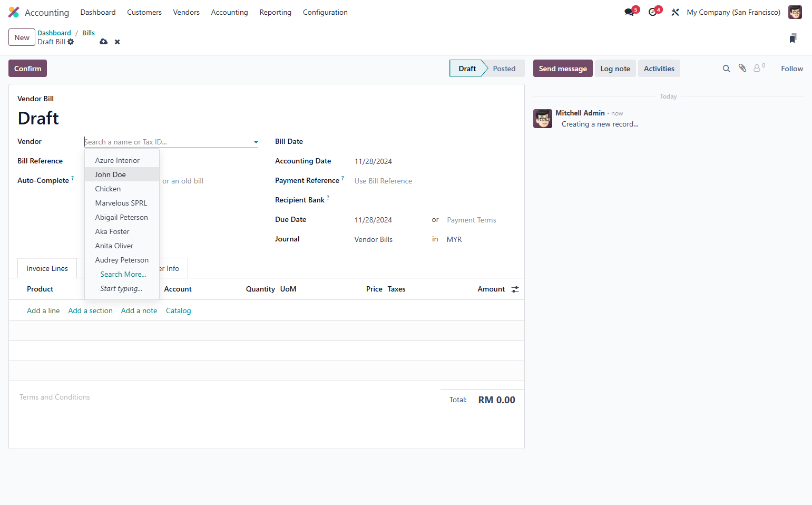Search messages in the chatter
This screenshot has height=505, width=812.
[726, 69]
